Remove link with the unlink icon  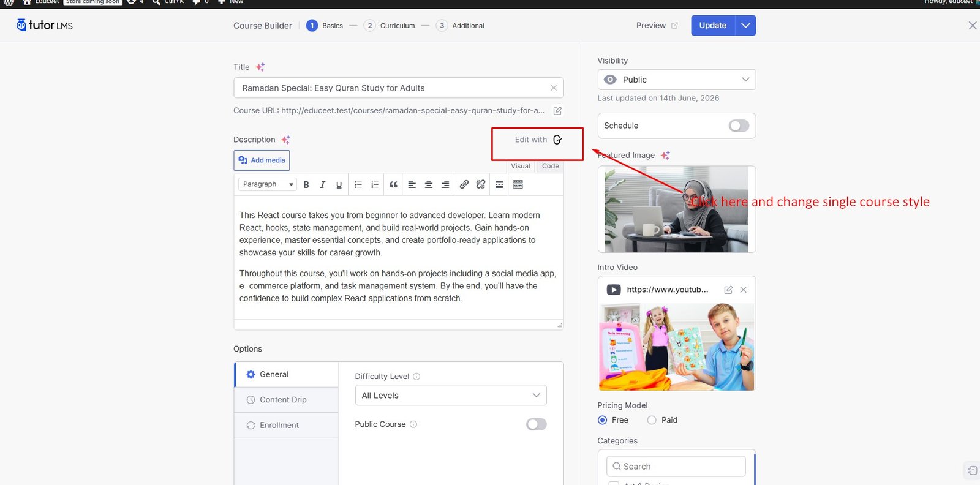481,184
